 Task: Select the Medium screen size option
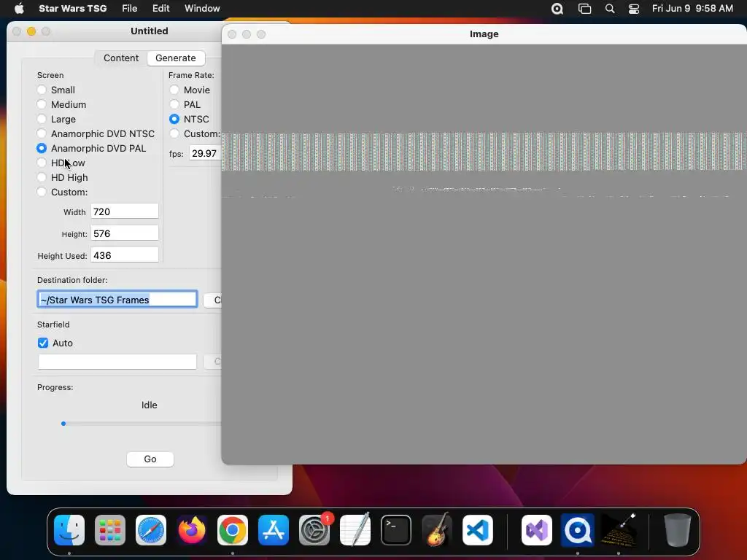(42, 104)
